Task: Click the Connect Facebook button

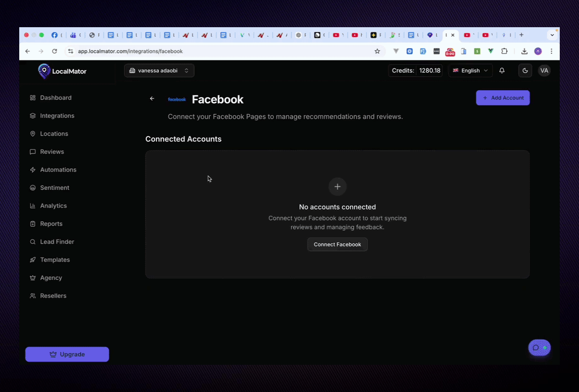Action: [337, 244]
